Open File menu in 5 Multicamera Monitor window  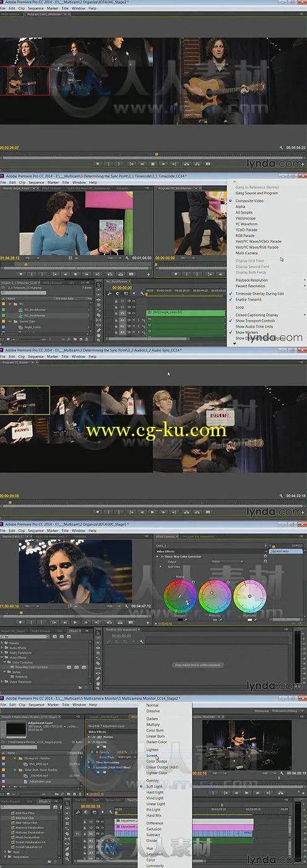3,705
